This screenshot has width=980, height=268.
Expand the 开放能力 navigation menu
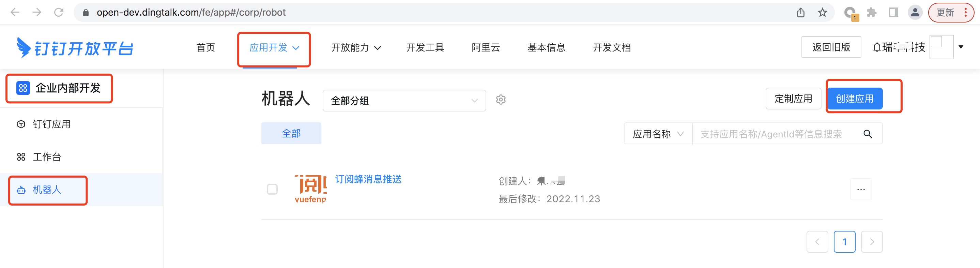[356, 48]
